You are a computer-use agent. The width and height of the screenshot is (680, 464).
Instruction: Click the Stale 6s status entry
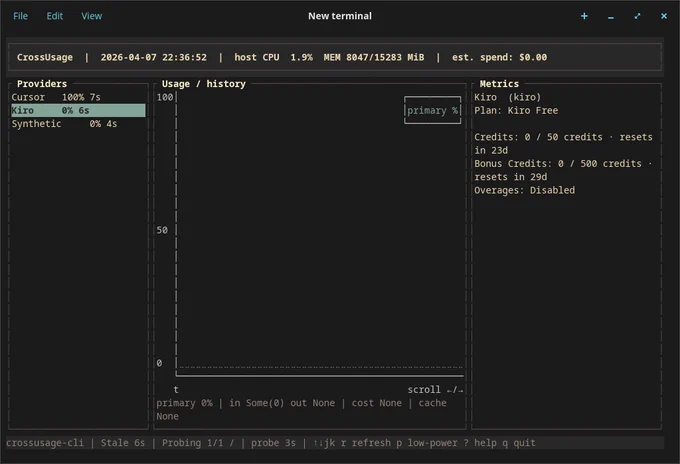coord(123,443)
